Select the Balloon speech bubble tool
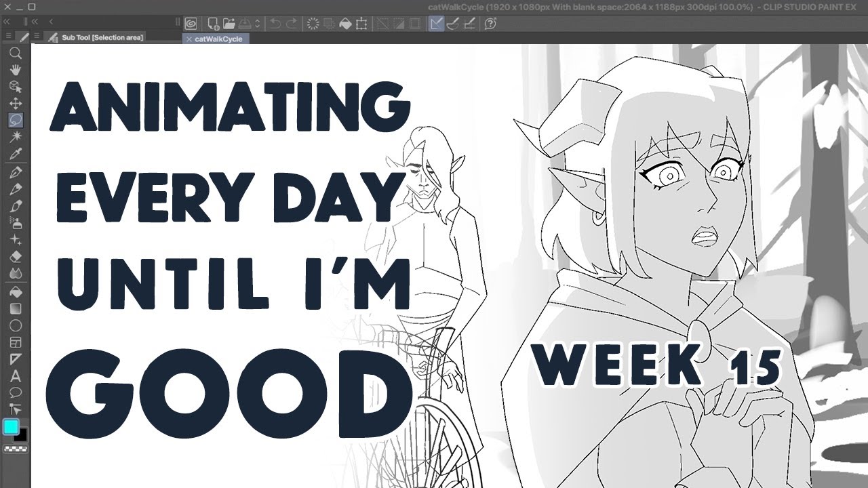 coord(15,392)
